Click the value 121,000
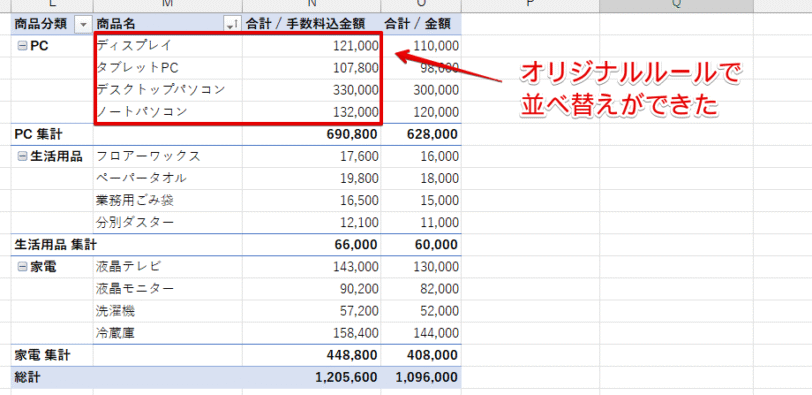The image size is (812, 395). coord(356,46)
